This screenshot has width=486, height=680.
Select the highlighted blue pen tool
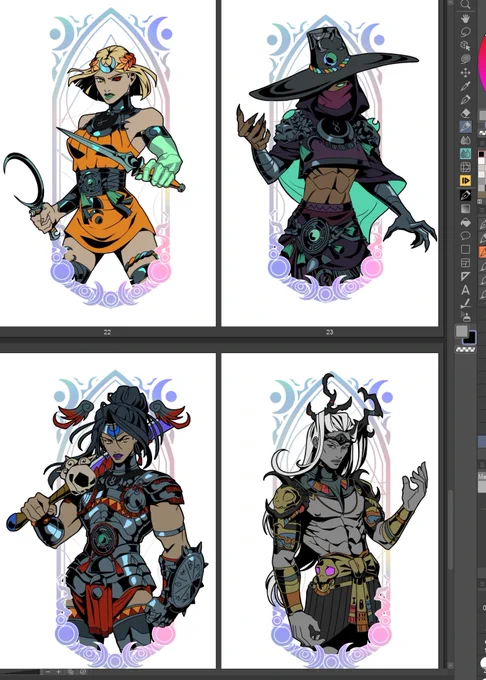click(x=465, y=126)
